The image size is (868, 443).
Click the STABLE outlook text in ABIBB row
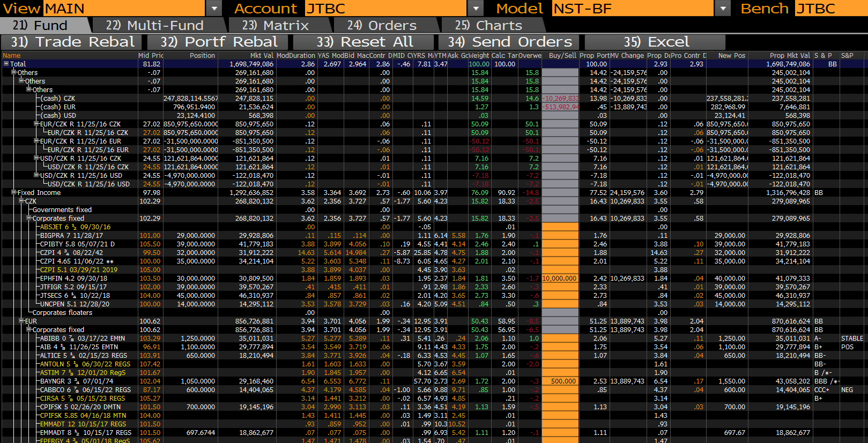pyautogui.click(x=852, y=339)
